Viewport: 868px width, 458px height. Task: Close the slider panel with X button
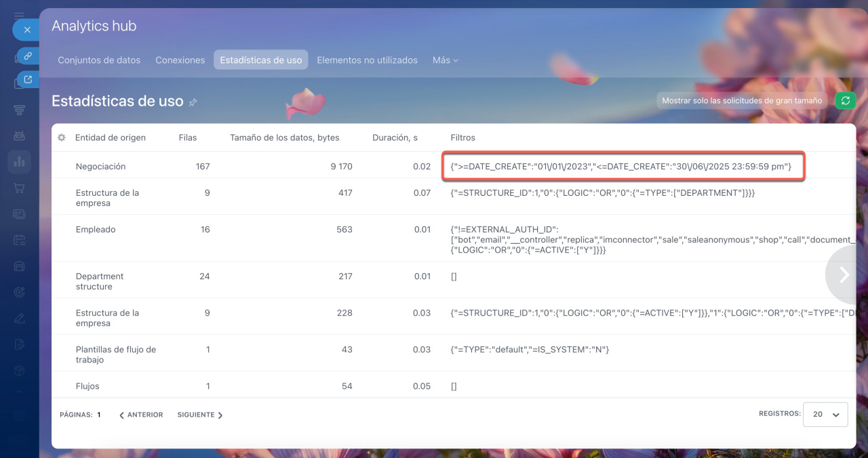27,30
